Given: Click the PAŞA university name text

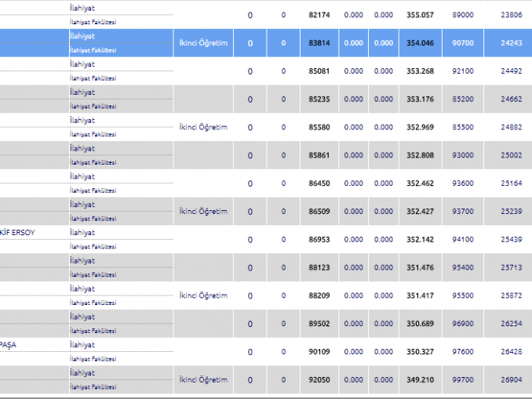Looking at the screenshot, I should (x=8, y=345).
